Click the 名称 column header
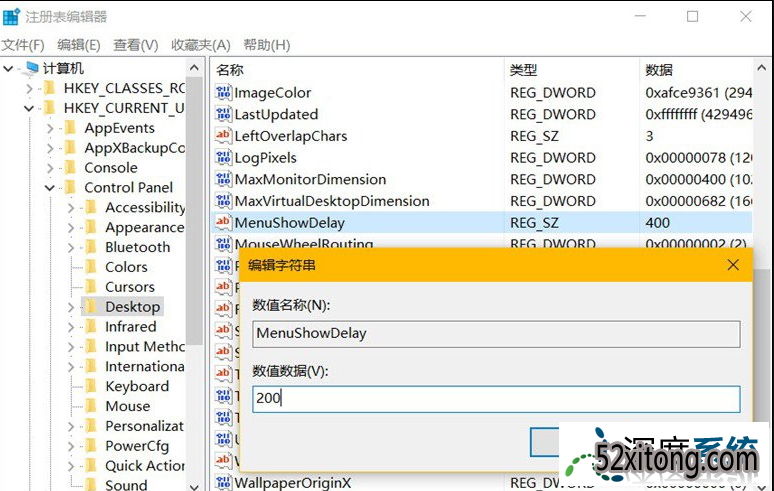This screenshot has height=491, width=774. click(x=230, y=69)
